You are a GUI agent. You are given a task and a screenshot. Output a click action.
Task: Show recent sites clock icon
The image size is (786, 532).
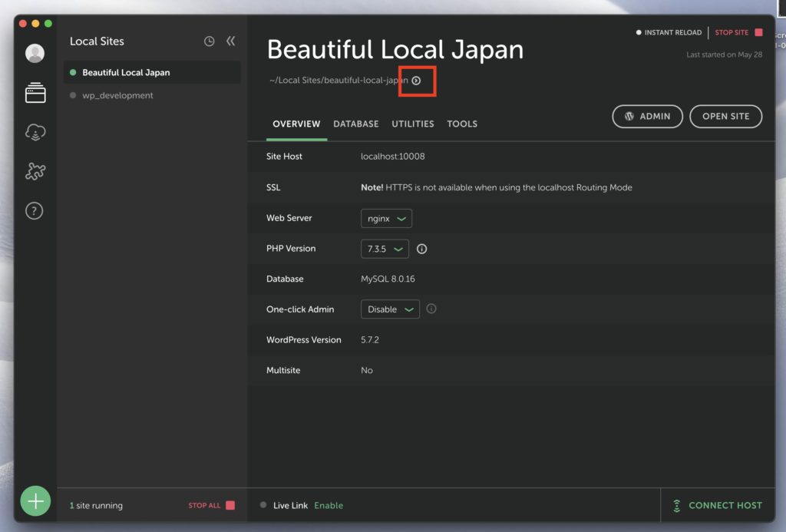pyautogui.click(x=209, y=41)
